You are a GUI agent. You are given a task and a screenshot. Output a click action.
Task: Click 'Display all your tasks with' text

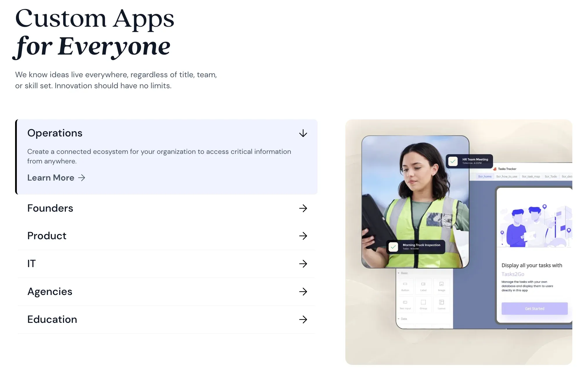pos(532,265)
